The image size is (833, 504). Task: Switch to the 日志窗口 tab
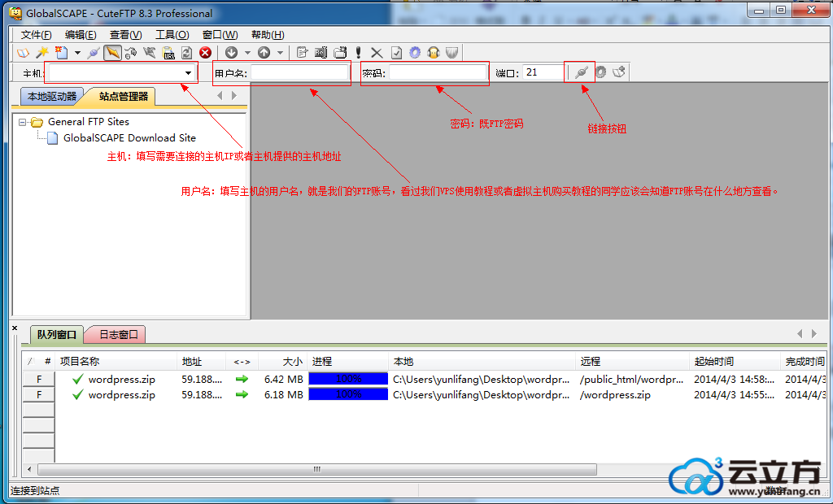[119, 335]
